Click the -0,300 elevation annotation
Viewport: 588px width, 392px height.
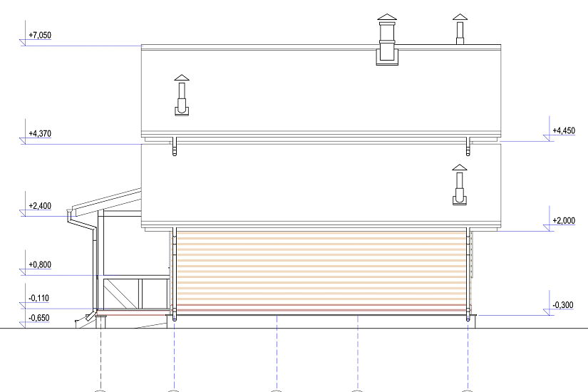[562, 305]
